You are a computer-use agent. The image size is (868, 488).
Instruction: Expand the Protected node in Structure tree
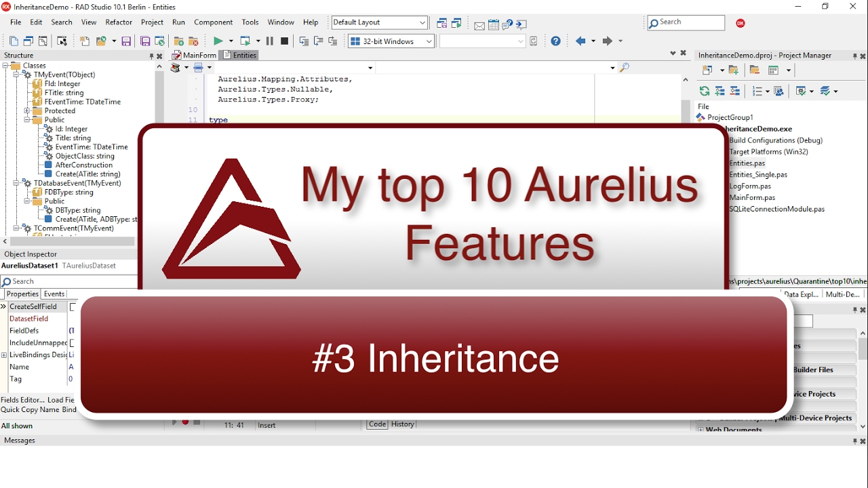click(x=27, y=110)
